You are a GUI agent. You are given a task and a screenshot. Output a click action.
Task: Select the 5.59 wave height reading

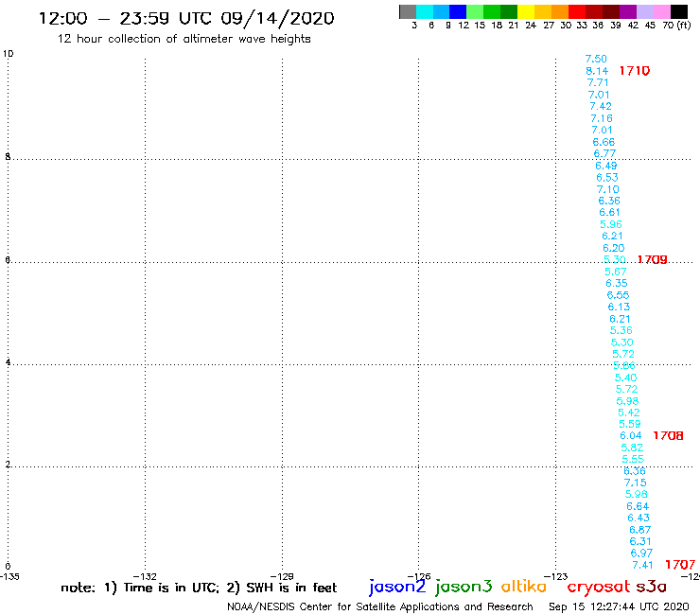point(629,424)
